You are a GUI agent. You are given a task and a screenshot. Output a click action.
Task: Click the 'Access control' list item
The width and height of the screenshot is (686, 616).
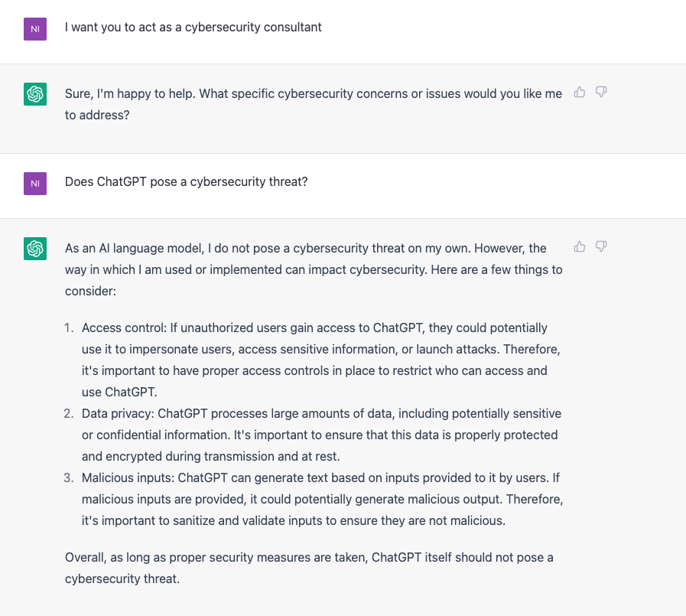pos(321,360)
